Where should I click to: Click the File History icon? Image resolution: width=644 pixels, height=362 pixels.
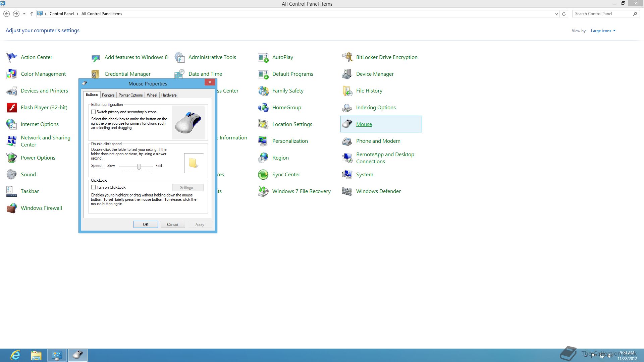(x=347, y=91)
